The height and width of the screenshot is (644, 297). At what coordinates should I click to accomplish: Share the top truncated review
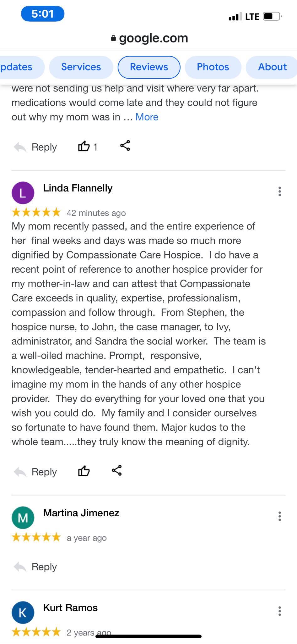(125, 146)
